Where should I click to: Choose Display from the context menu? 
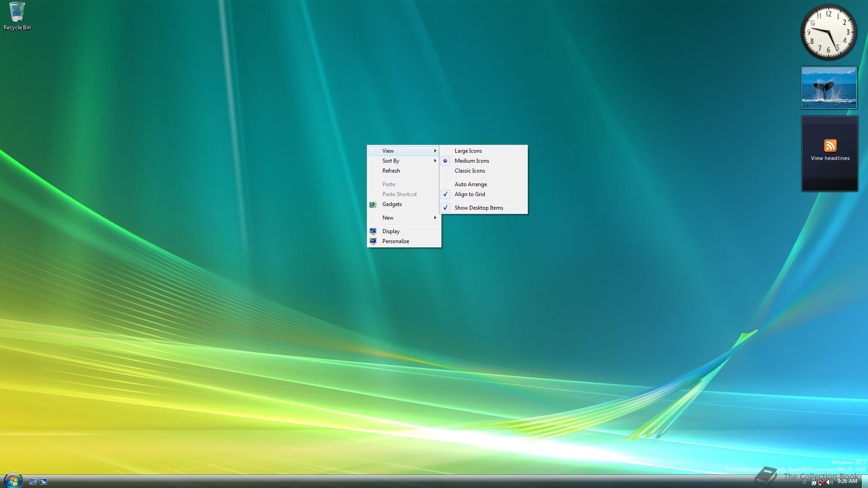click(x=404, y=231)
